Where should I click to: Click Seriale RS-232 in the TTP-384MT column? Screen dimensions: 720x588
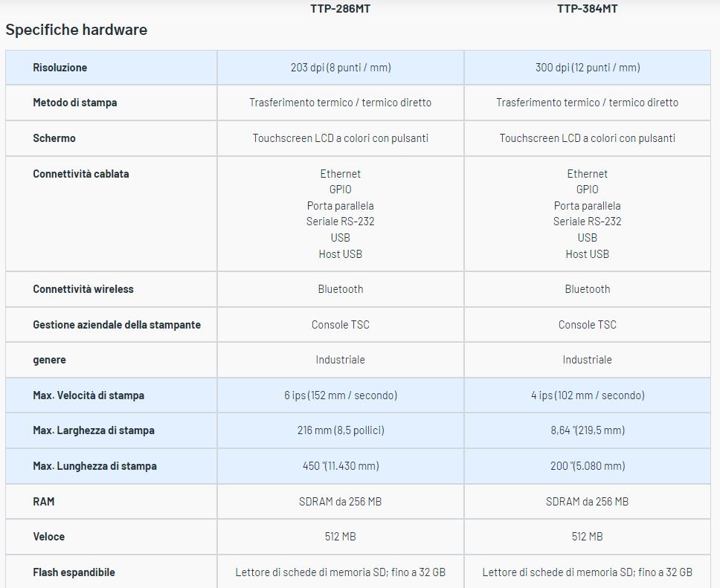tap(587, 222)
